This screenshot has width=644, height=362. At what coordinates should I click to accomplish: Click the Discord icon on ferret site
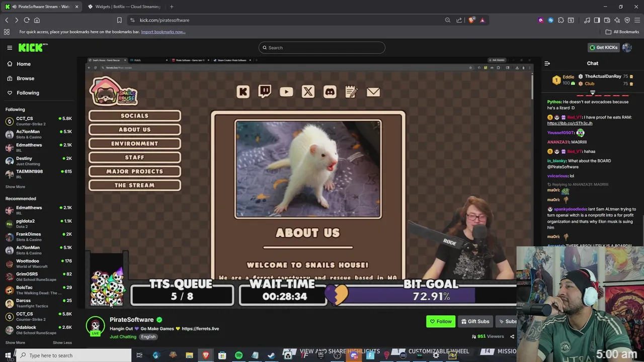330,92
